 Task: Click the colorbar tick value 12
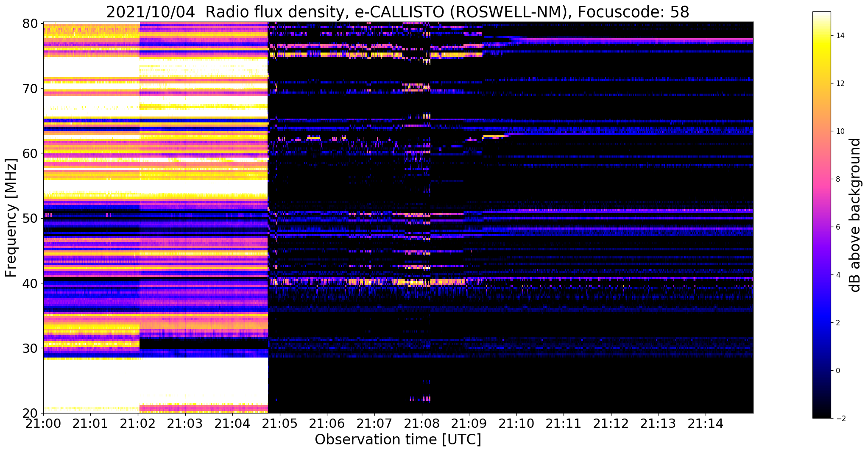coord(840,83)
